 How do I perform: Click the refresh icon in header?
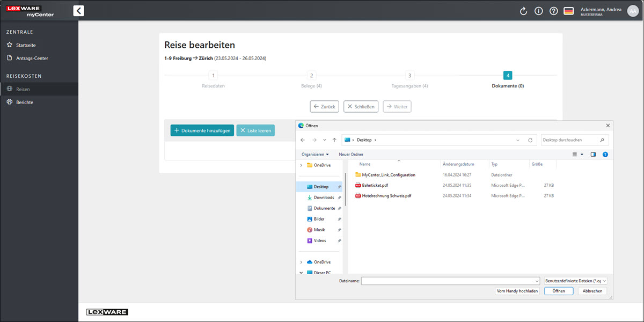[x=524, y=11]
